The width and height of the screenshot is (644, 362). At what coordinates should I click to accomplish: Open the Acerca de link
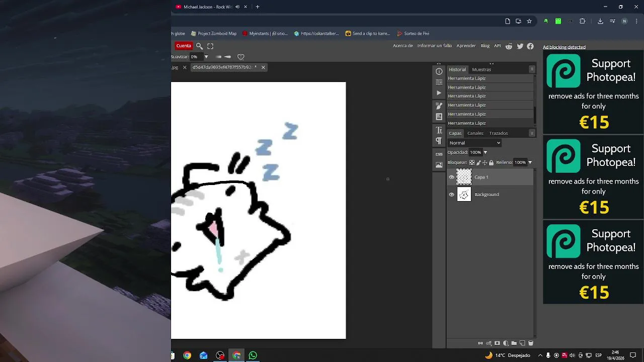point(403,46)
